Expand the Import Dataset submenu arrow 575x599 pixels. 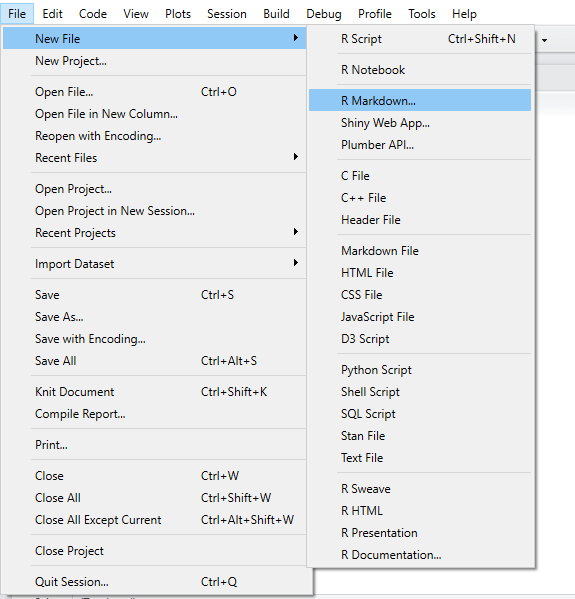point(295,263)
